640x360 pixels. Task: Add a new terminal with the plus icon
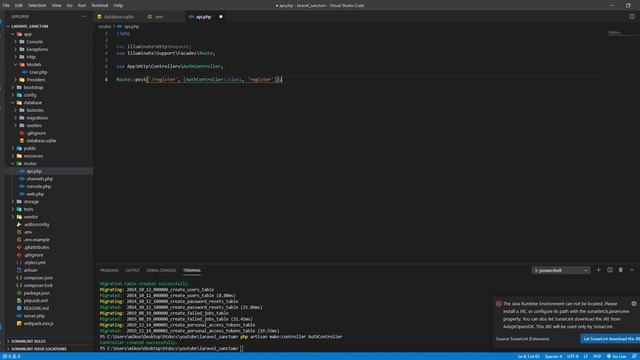pyautogui.click(x=598, y=270)
